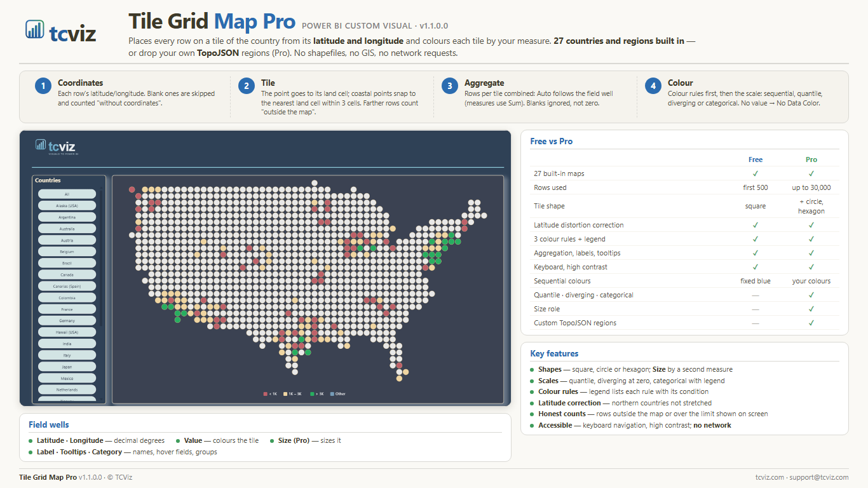This screenshot has width=868, height=488.
Task: Click the 'first 500' rows value
Action: click(756, 187)
